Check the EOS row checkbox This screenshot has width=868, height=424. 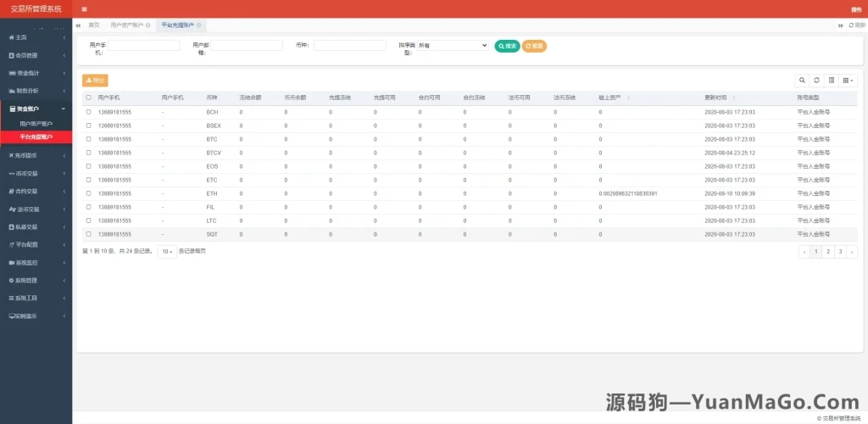coord(88,166)
